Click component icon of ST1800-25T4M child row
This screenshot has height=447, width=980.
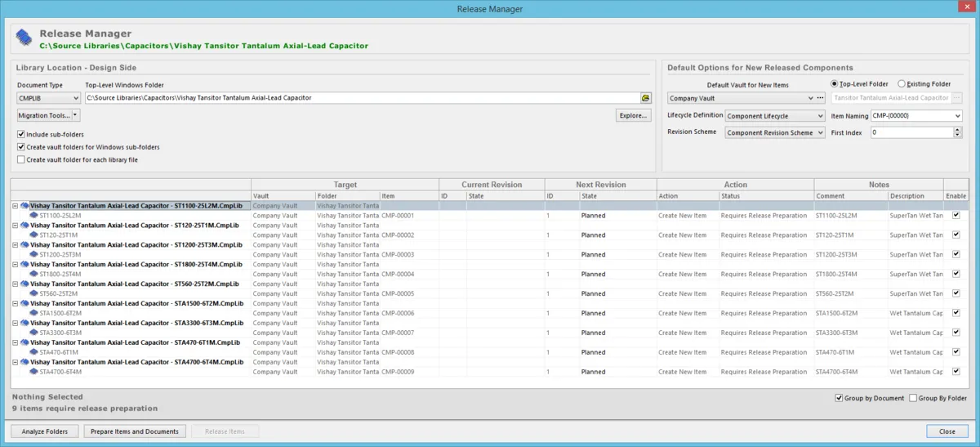pyautogui.click(x=33, y=275)
